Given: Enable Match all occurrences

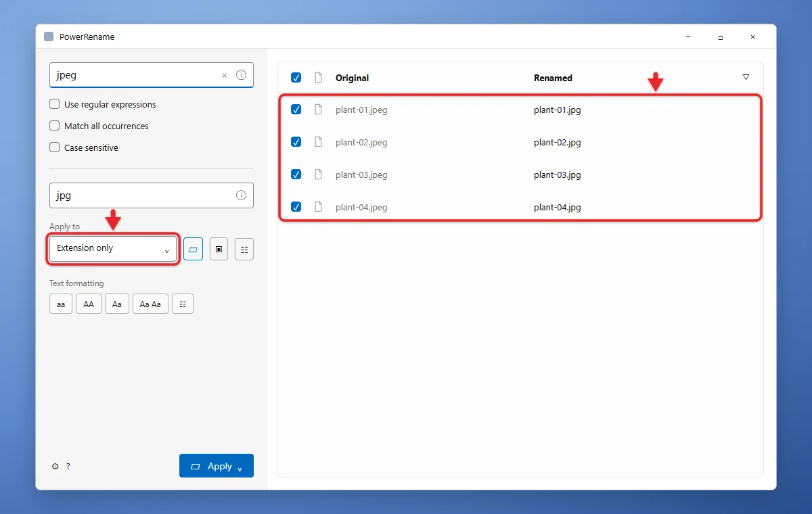Looking at the screenshot, I should pyautogui.click(x=55, y=126).
